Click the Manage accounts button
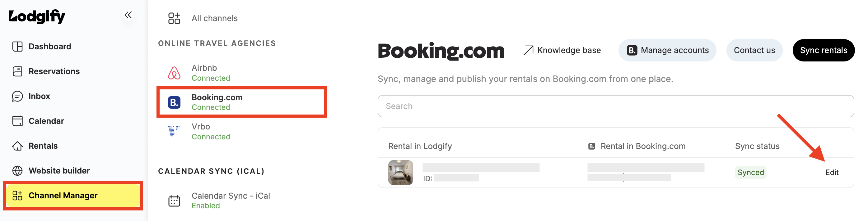This screenshot has height=221, width=868. coord(667,51)
